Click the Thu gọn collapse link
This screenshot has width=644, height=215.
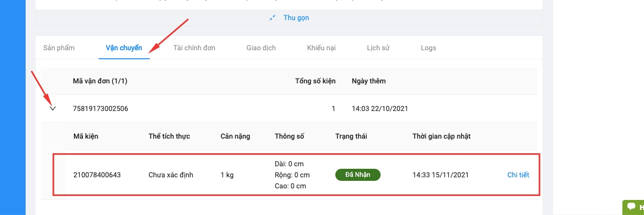[296, 18]
